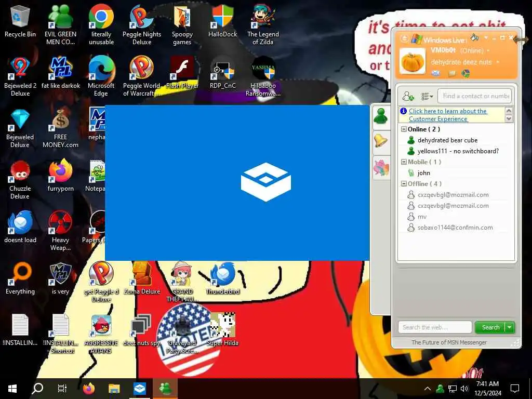Screen dimensions: 532x399
Task: Select the Recycle Bin icon
Action: pyautogui.click(x=20, y=22)
